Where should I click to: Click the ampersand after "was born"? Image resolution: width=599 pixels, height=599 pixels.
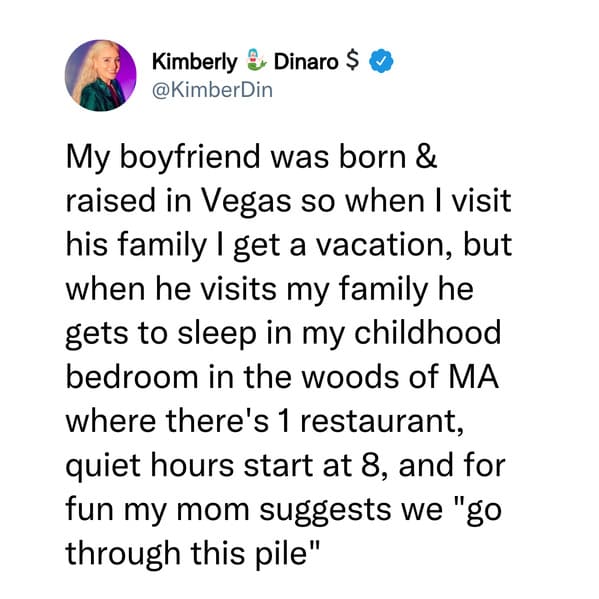click(426, 156)
